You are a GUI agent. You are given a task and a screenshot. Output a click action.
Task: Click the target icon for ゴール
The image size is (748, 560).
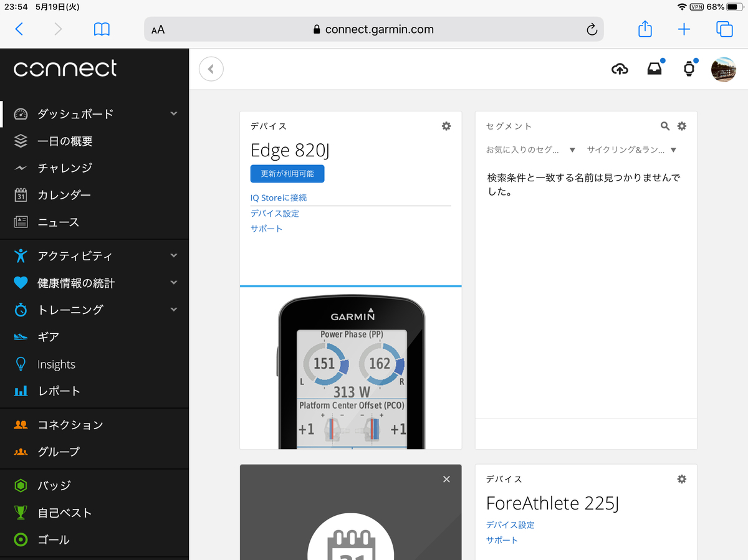point(21,540)
